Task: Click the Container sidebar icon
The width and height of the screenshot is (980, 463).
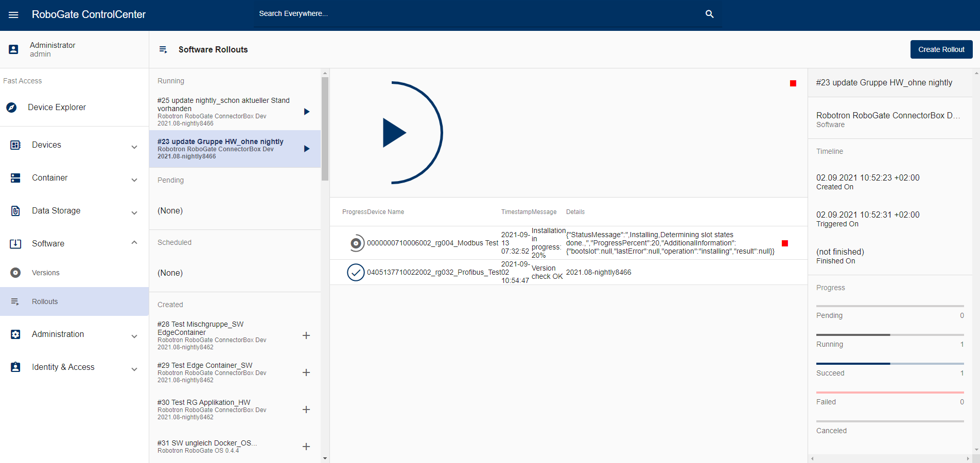Action: point(15,178)
